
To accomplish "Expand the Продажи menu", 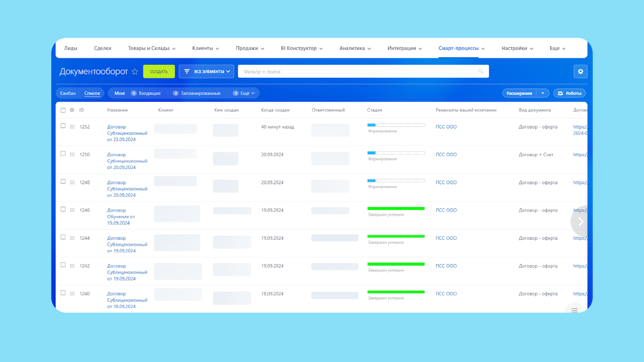I will click(250, 48).
